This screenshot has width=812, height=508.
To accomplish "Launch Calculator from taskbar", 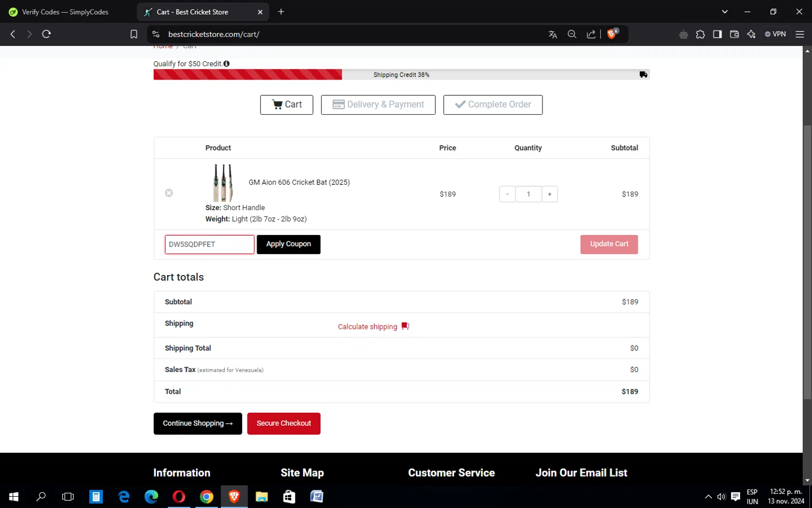I will [96, 497].
